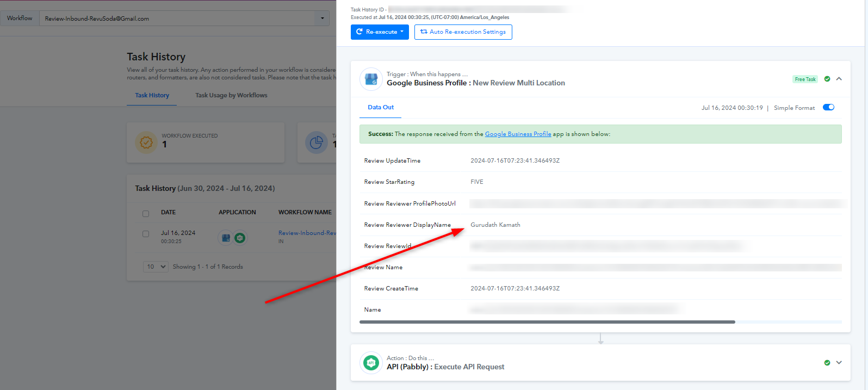The width and height of the screenshot is (868, 390).
Task: Click the FIVE star rating value
Action: tap(477, 182)
